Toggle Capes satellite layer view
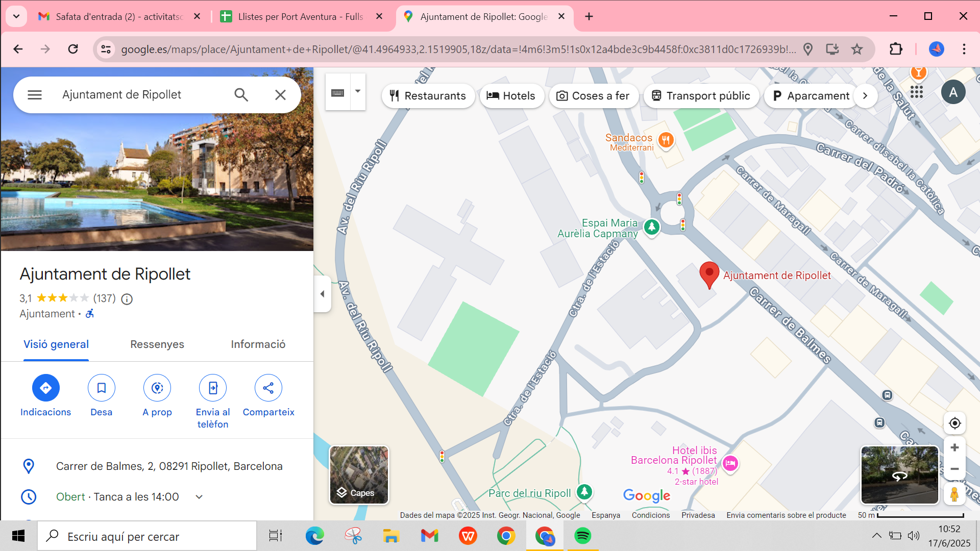 point(359,474)
